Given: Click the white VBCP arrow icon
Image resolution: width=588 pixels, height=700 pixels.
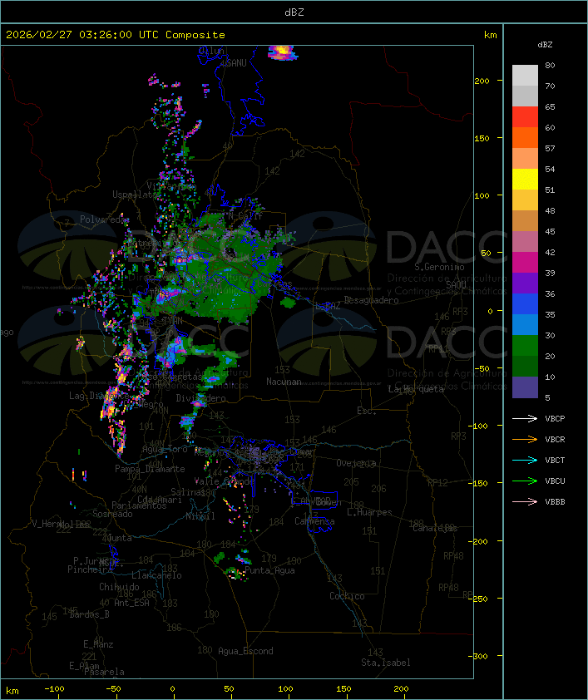Looking at the screenshot, I should [525, 418].
